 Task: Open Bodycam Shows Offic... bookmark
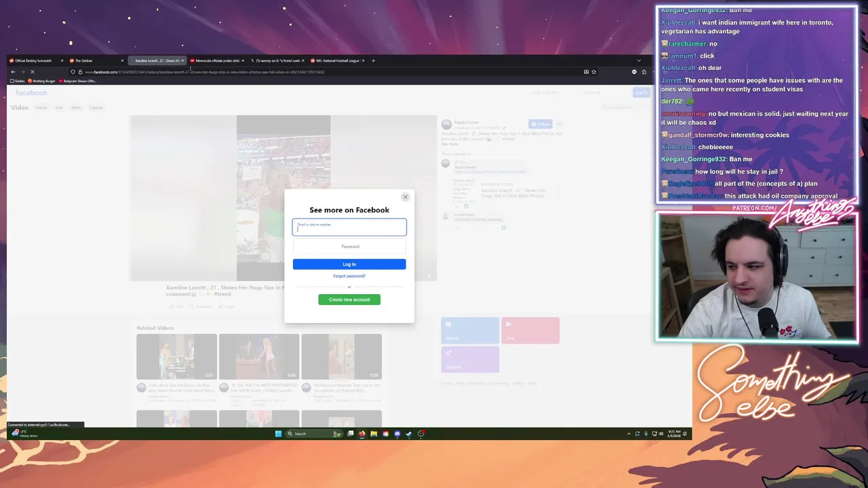[x=79, y=81]
